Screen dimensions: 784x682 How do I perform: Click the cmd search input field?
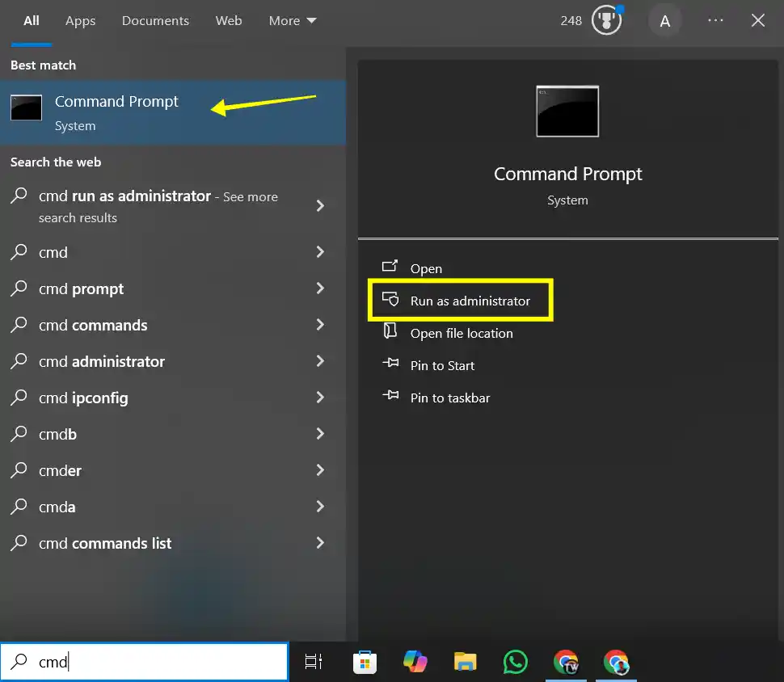tap(144, 662)
